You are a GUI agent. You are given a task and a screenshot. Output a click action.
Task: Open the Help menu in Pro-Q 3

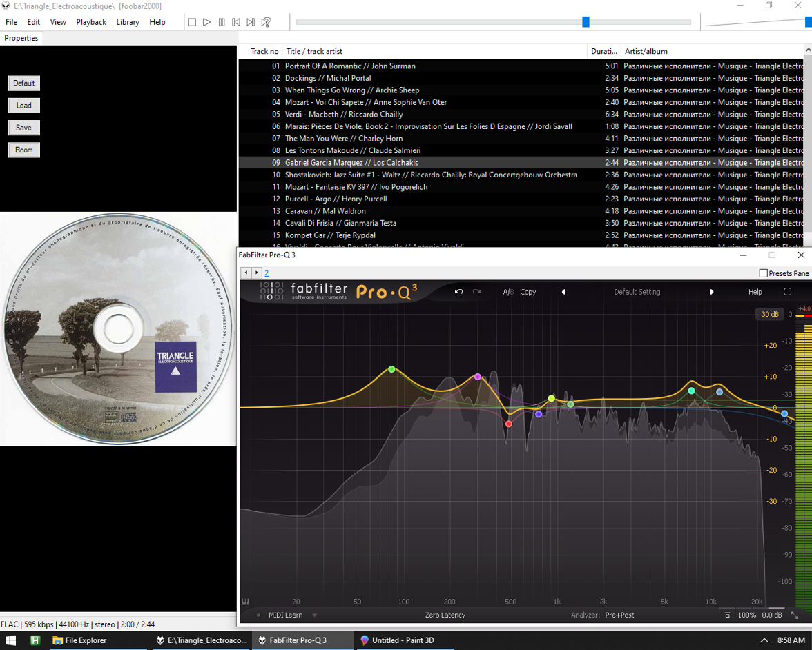tap(755, 292)
